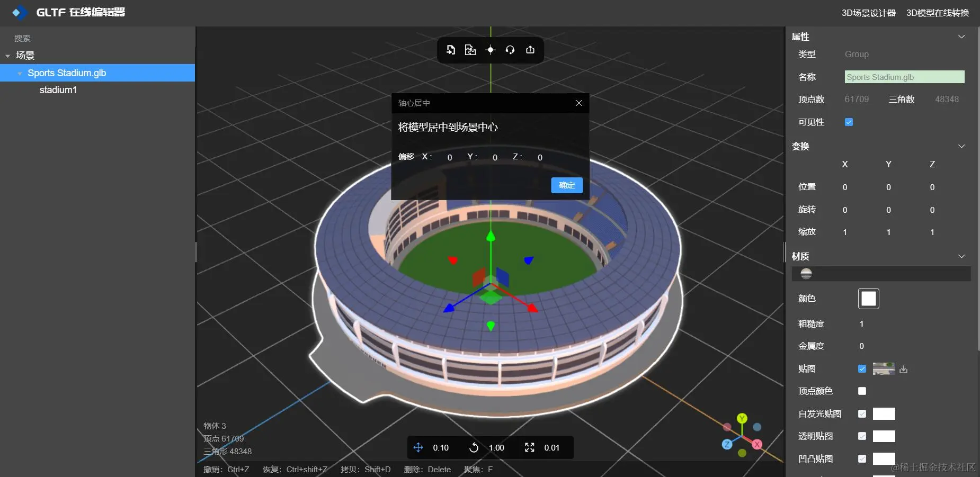Click the 金属度 value field
The image size is (980, 477).
[x=862, y=346]
